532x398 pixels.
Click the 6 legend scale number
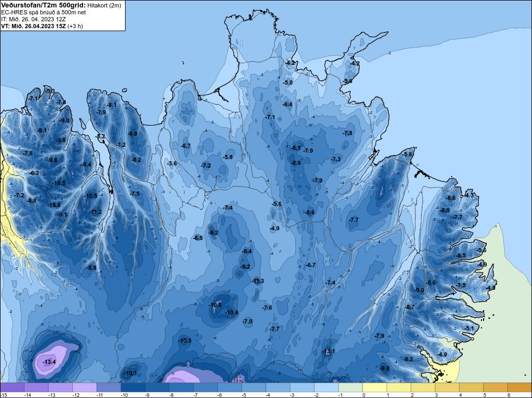click(x=509, y=395)
